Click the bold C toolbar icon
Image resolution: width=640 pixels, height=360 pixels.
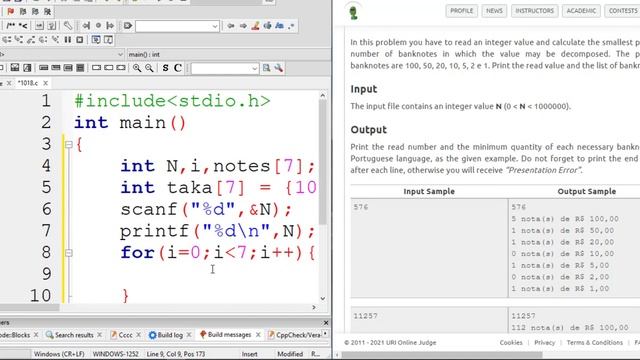(178, 68)
